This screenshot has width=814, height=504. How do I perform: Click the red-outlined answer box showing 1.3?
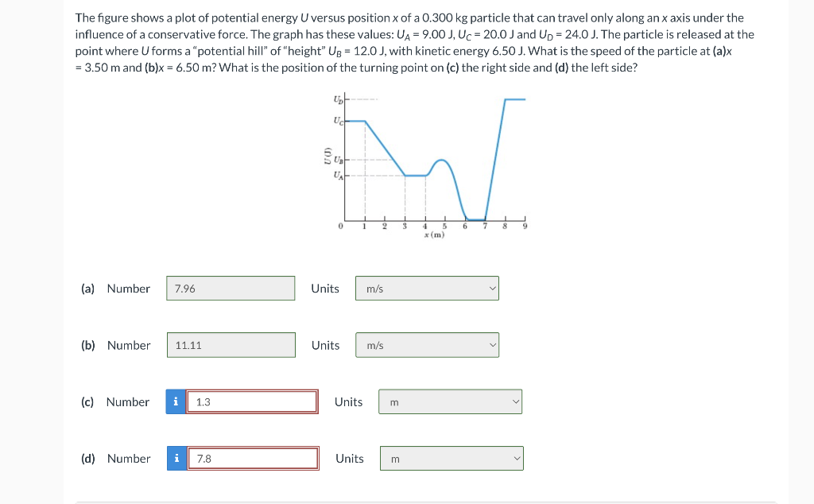[253, 401]
